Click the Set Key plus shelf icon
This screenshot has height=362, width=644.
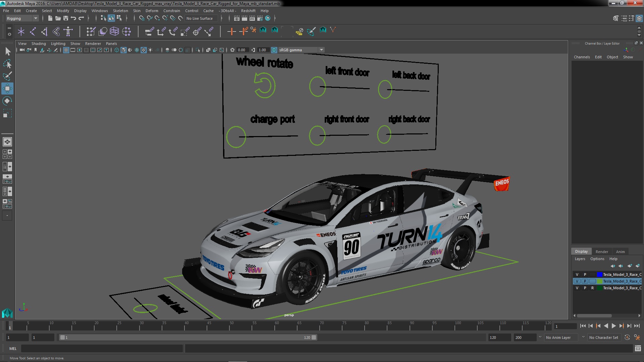point(231,32)
